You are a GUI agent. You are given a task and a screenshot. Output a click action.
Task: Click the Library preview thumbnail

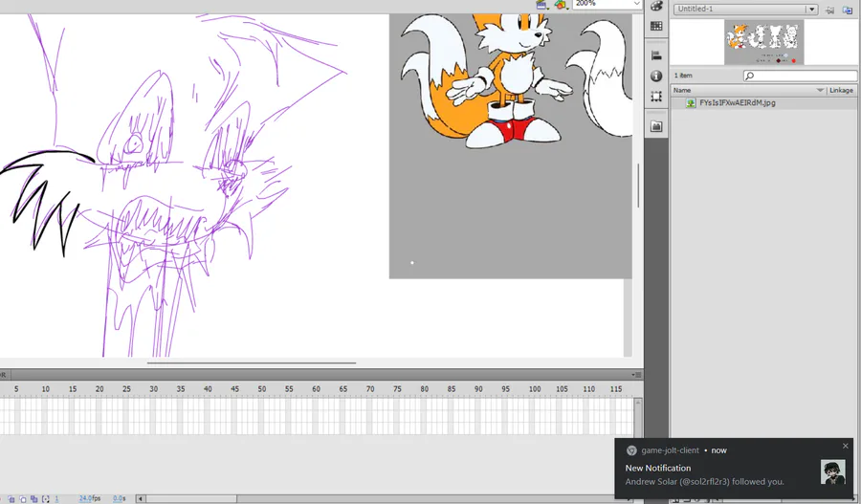click(x=763, y=42)
